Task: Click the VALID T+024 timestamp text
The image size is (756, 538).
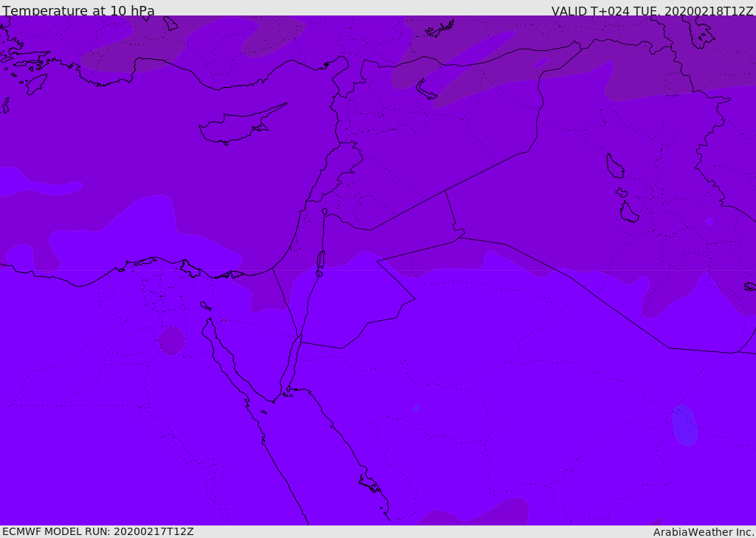Action: point(652,11)
